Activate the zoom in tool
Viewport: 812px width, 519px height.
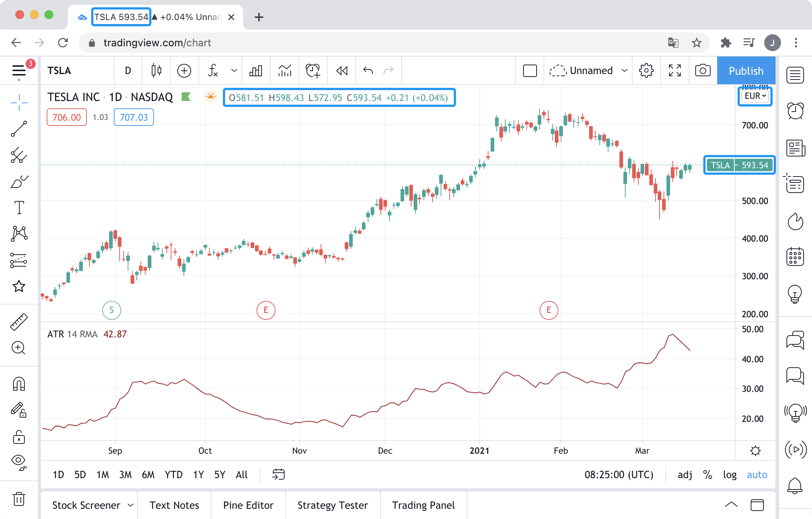(19, 348)
